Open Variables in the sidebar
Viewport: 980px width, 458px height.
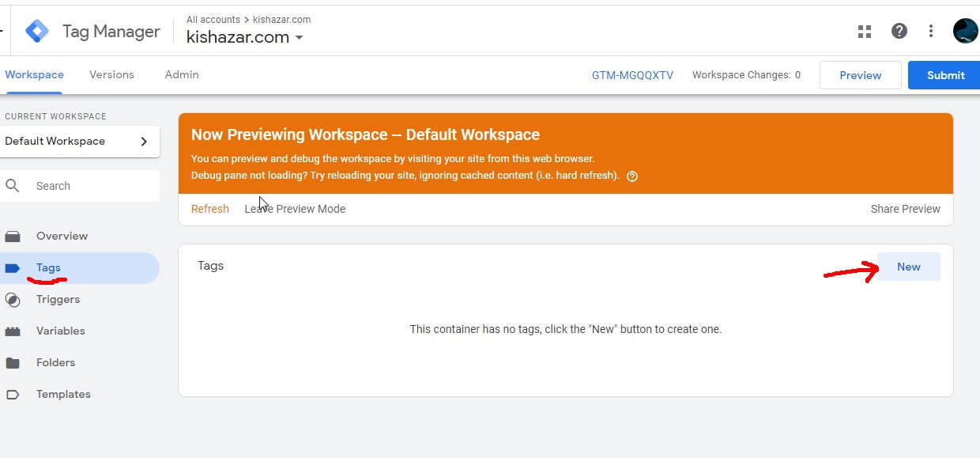79,331
